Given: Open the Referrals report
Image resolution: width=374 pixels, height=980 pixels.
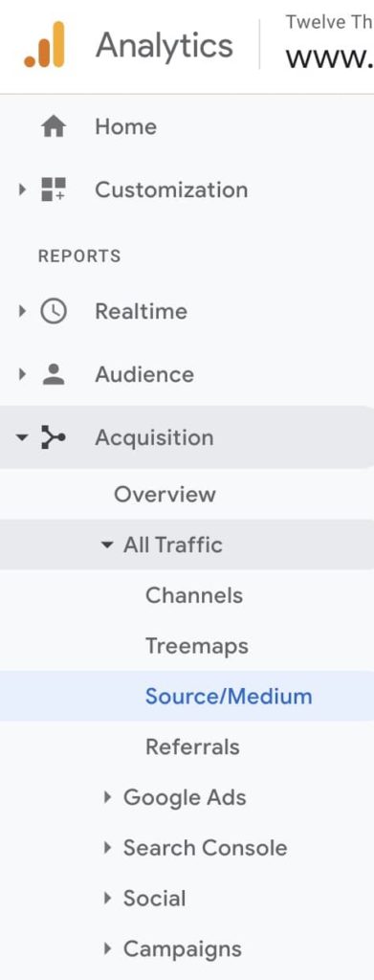Looking at the screenshot, I should (192, 746).
